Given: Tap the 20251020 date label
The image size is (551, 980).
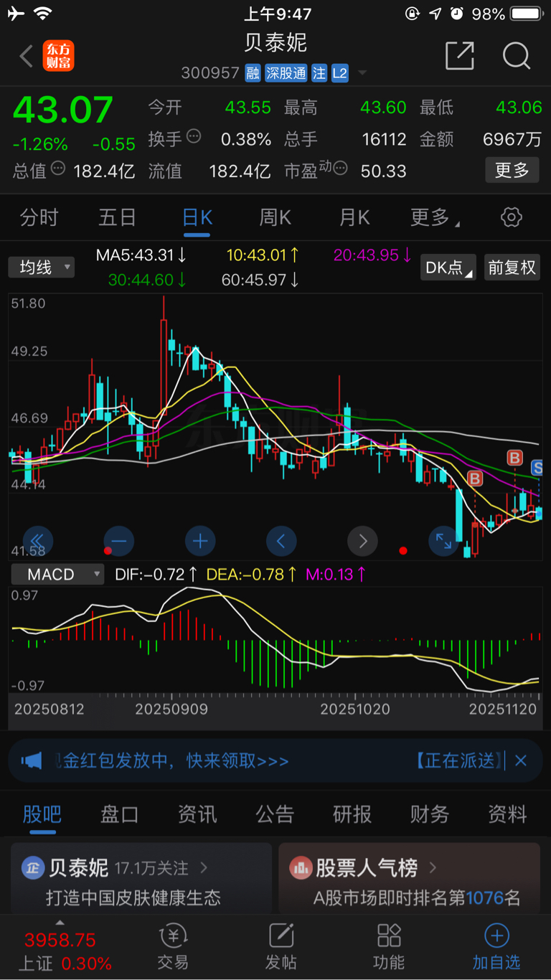Looking at the screenshot, I should point(355,710).
